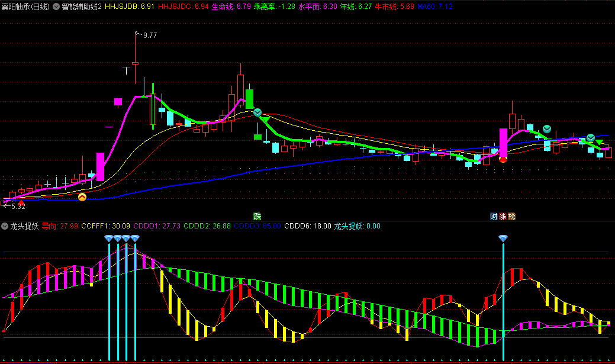Viewport: 615px width, 364px height.
Task: Click the leftmost diamond of the four-diamond cluster
Action: 109,238
